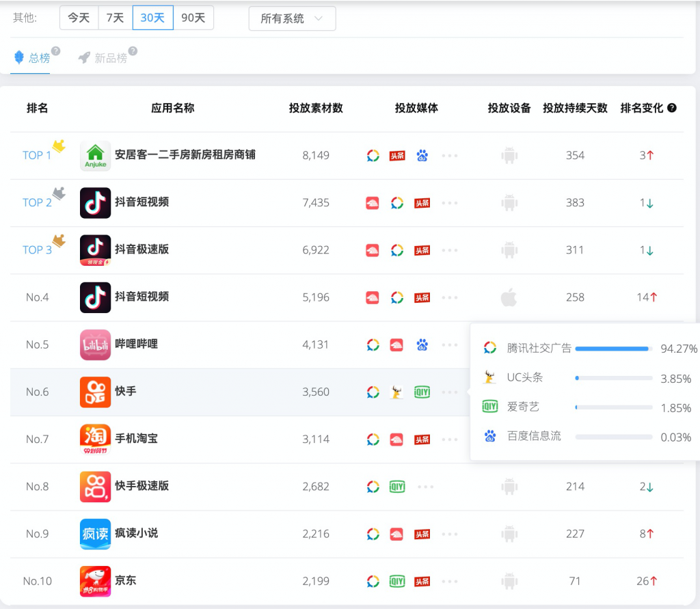
Task: Click the 手机淘宝 app icon
Action: 95,439
